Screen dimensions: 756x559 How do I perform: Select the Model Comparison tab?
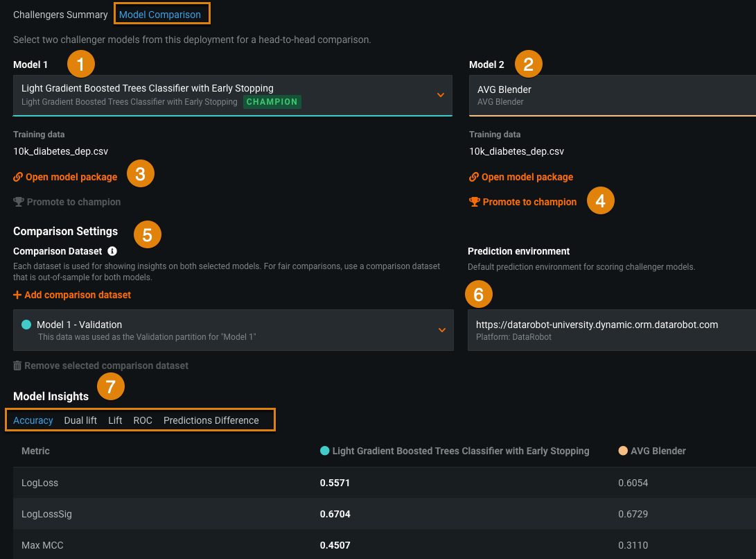160,15
